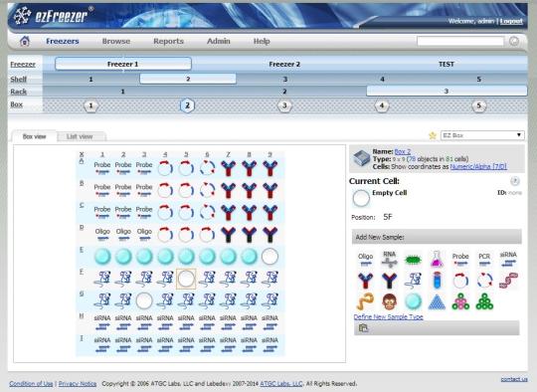537x392 pixels.
Task: Open help for Current Cell question icon
Action: coord(515,181)
